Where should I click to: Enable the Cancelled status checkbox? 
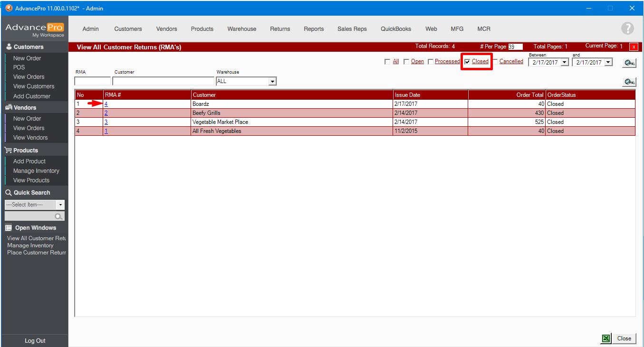495,62
